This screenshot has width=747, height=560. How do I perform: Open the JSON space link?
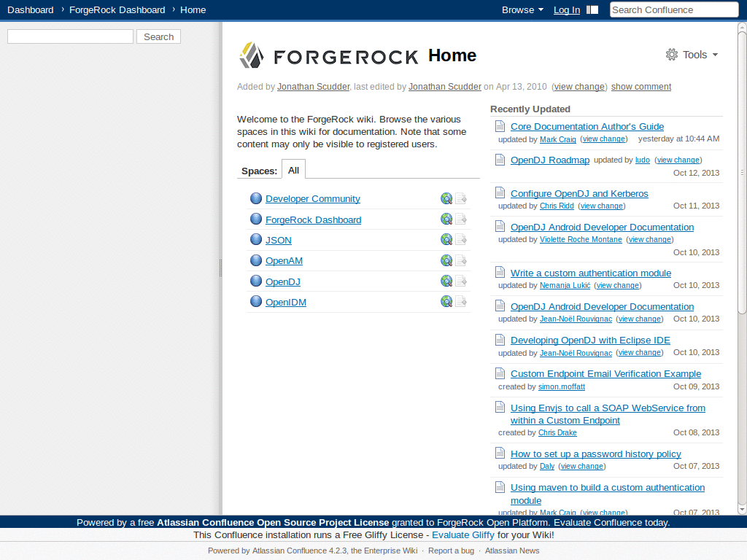tap(278, 241)
